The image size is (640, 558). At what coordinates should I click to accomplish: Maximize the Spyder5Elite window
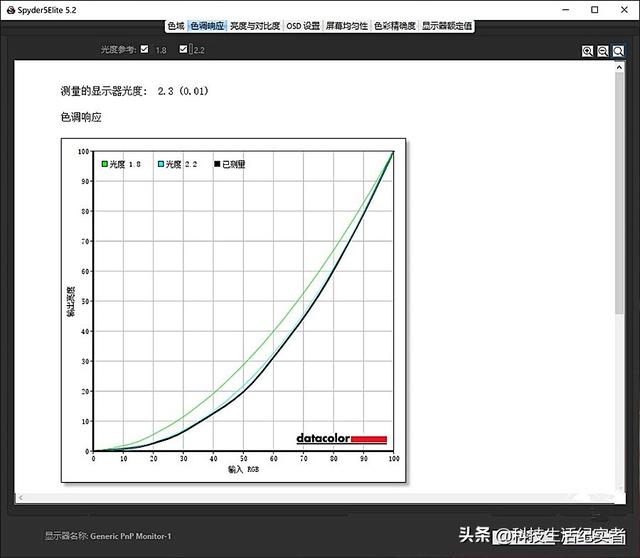click(595, 10)
